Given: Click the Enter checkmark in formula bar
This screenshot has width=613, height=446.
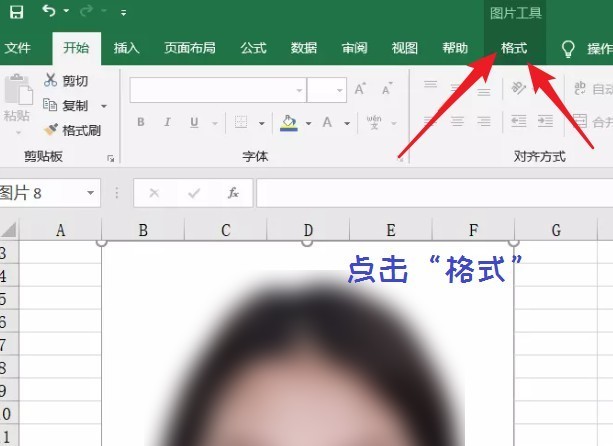Looking at the screenshot, I should pos(194,193).
